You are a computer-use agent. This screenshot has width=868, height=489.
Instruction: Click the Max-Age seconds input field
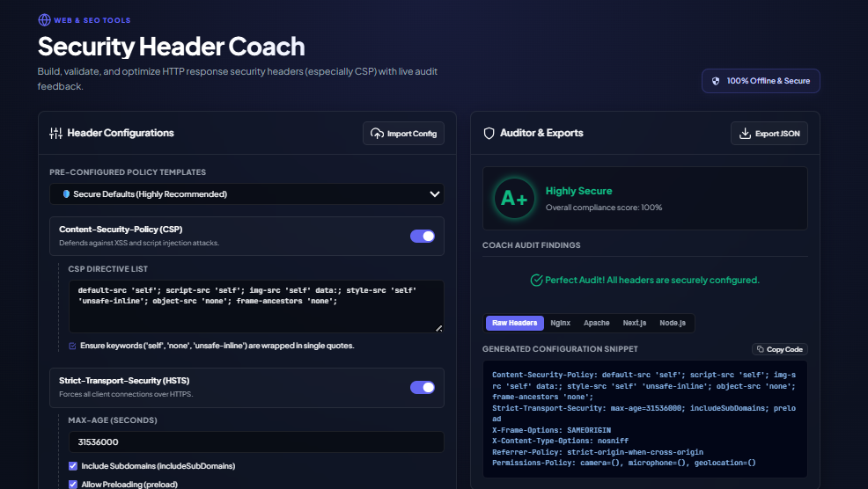coord(256,442)
